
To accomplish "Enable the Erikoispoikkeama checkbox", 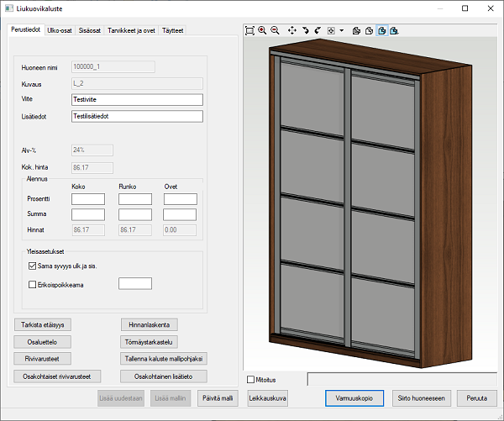I will (33, 284).
